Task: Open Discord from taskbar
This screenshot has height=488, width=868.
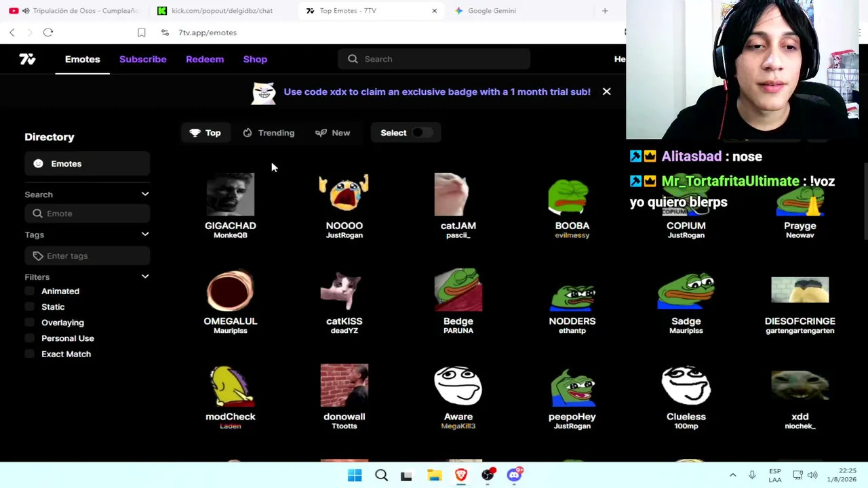Action: [x=515, y=474]
